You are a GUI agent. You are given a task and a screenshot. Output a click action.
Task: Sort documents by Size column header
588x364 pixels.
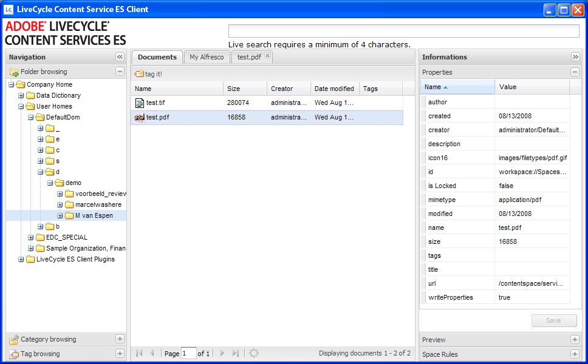coord(245,89)
